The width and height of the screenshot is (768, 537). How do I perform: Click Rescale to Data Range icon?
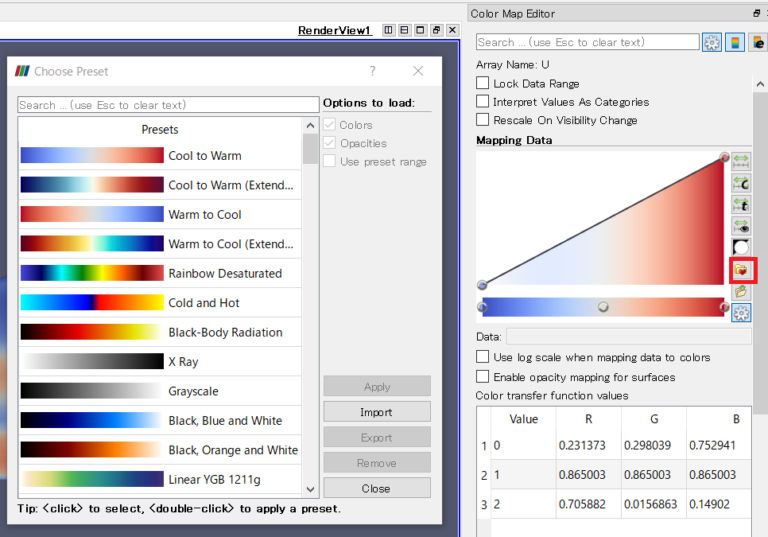(741, 160)
